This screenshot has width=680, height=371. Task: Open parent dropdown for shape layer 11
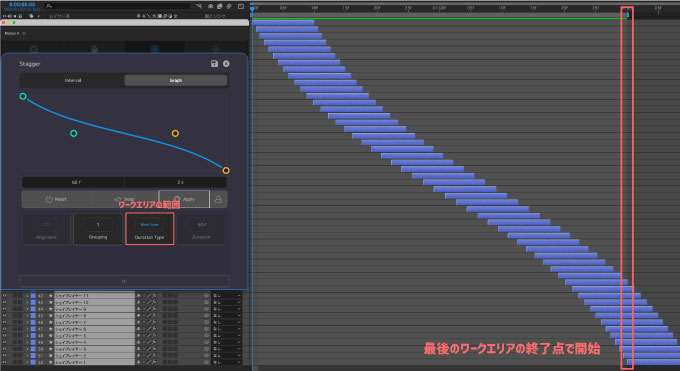227,296
